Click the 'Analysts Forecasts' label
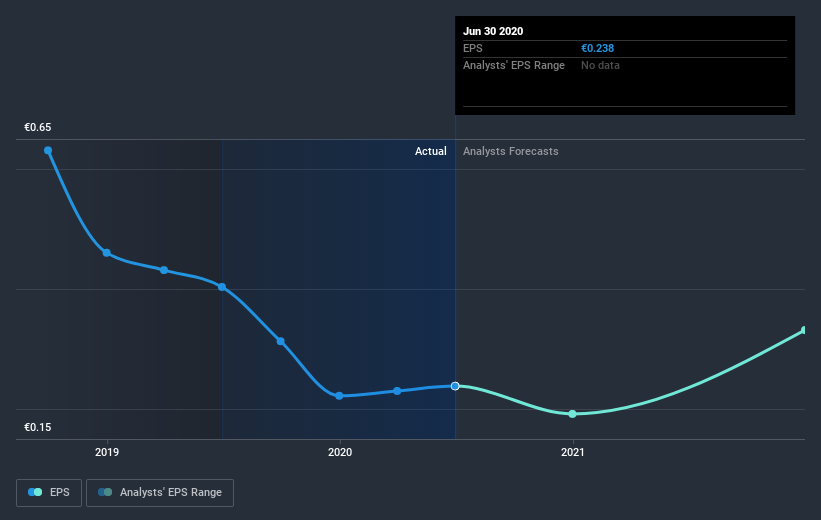Viewport: 821px width, 520px height. pyautogui.click(x=511, y=151)
